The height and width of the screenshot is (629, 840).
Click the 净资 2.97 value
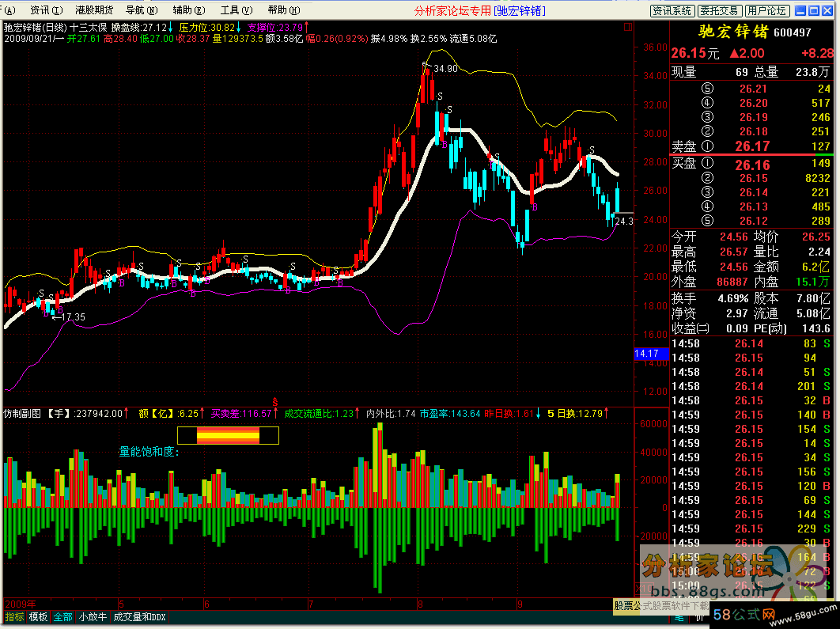coord(737,313)
